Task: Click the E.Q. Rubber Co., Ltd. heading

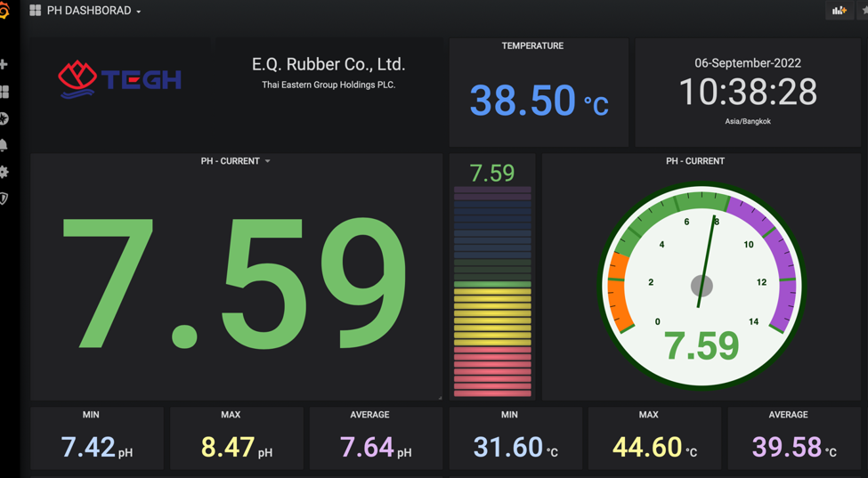Action: [329, 64]
